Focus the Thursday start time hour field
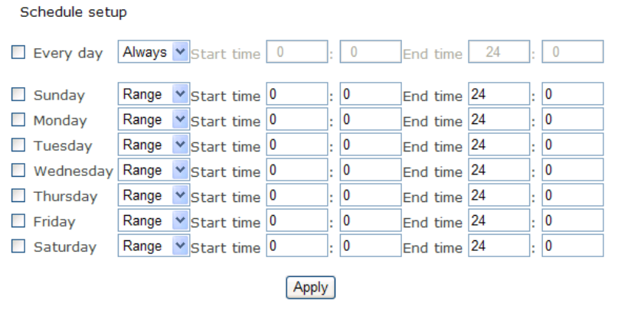 [296, 195]
